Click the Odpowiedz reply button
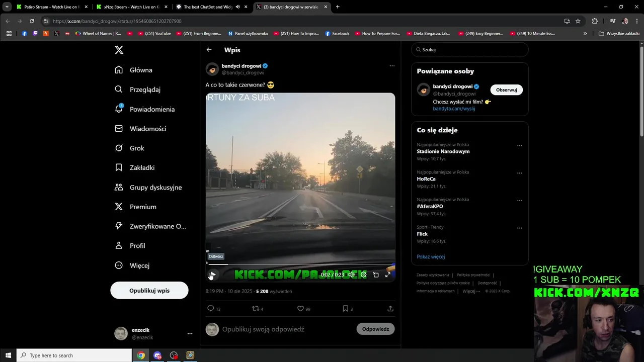The image size is (644, 362). click(376, 329)
